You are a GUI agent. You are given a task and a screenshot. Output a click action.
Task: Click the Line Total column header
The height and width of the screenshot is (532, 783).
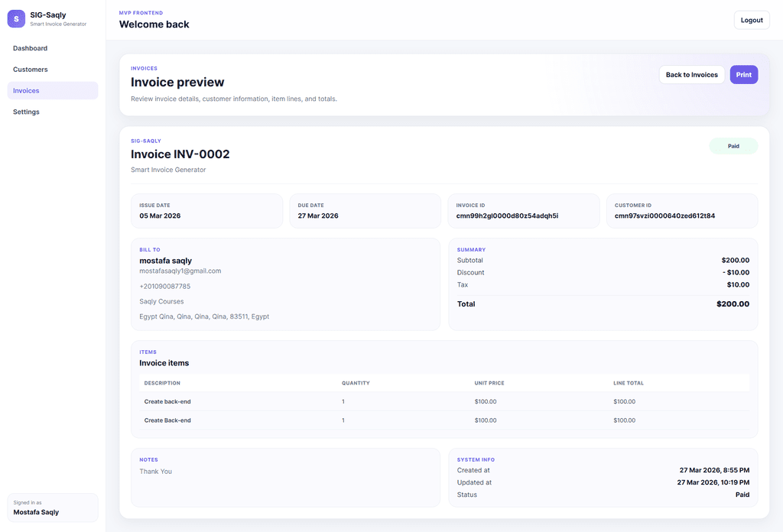pyautogui.click(x=628, y=383)
